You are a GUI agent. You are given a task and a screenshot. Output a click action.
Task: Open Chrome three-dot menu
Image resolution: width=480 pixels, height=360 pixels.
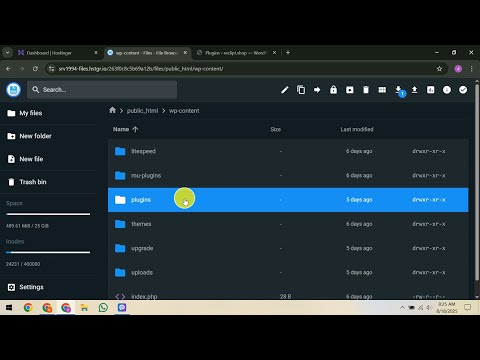[471, 69]
